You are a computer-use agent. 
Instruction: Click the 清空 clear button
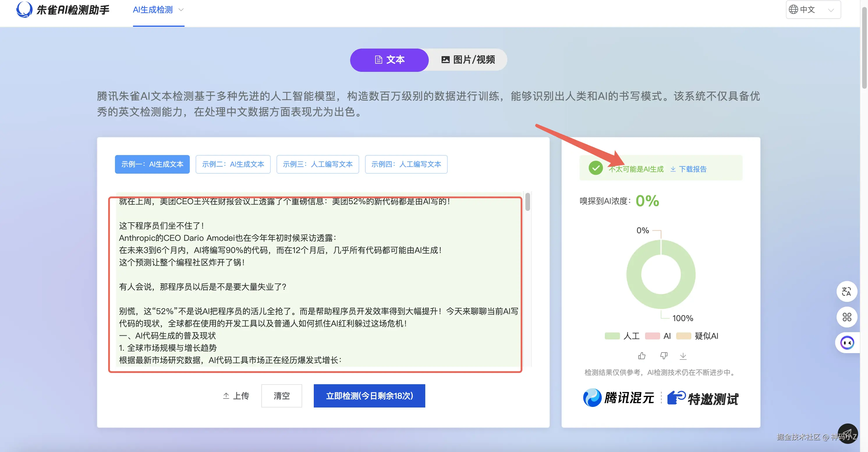(281, 396)
